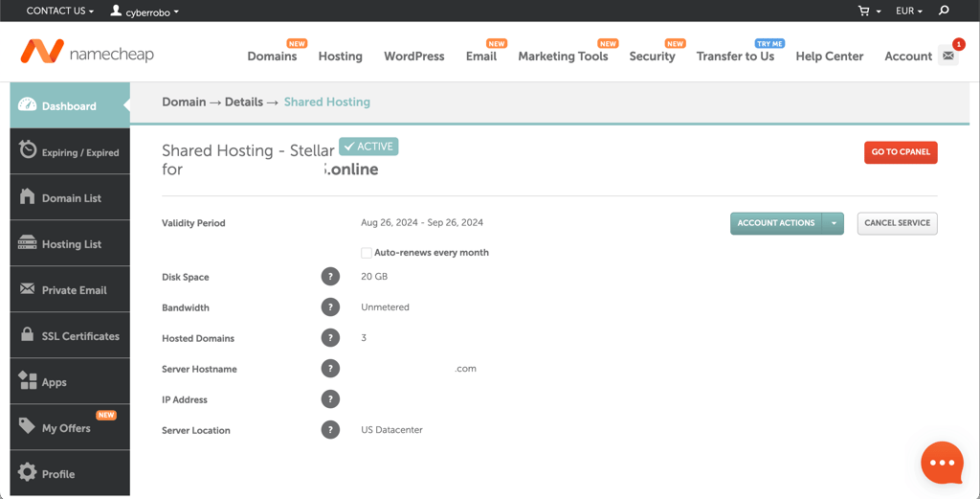Image resolution: width=980 pixels, height=499 pixels.
Task: Expand the cart dropdown arrow
Action: (x=879, y=11)
